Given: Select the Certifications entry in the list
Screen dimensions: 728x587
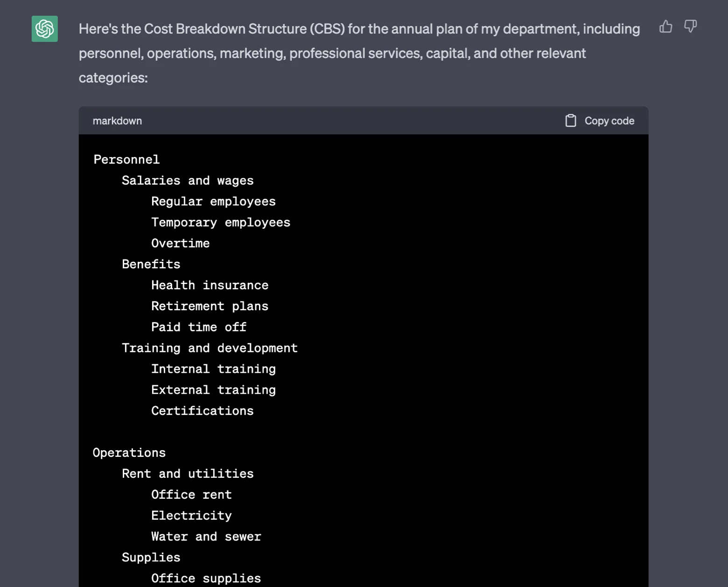Looking at the screenshot, I should pyautogui.click(x=203, y=411).
